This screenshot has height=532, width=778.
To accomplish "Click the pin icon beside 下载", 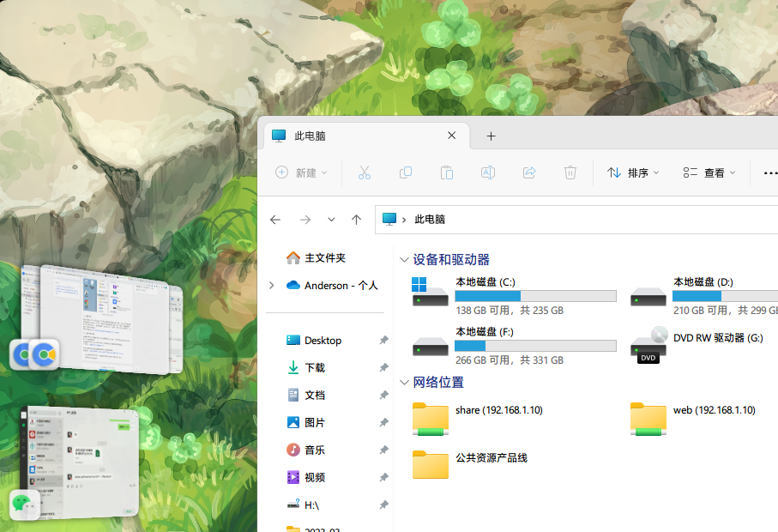I will (x=383, y=367).
